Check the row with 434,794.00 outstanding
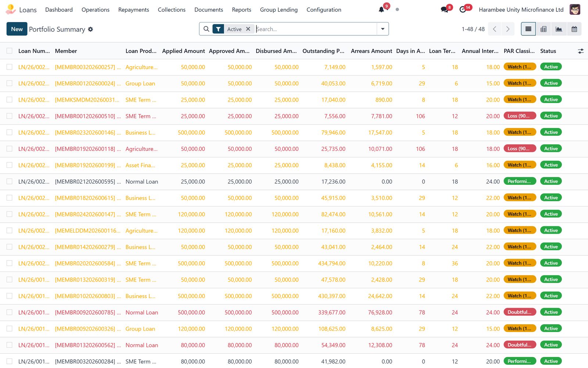 click(x=10, y=263)
